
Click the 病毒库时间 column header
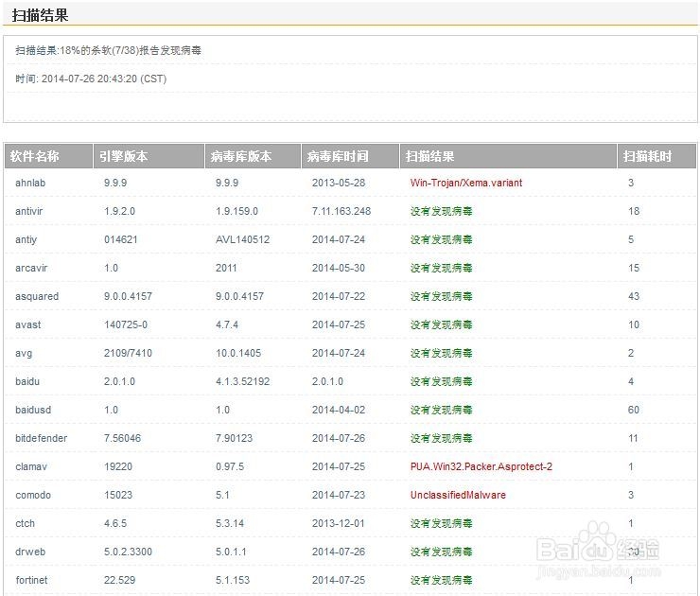click(350, 156)
